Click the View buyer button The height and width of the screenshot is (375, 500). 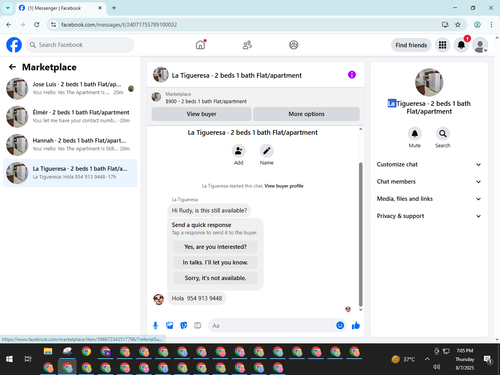coord(201,114)
